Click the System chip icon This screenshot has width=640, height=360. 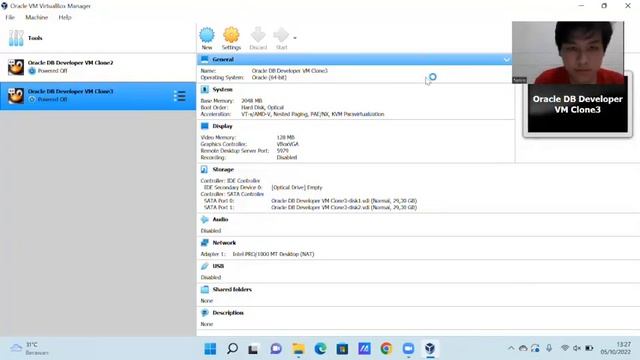[205, 89]
